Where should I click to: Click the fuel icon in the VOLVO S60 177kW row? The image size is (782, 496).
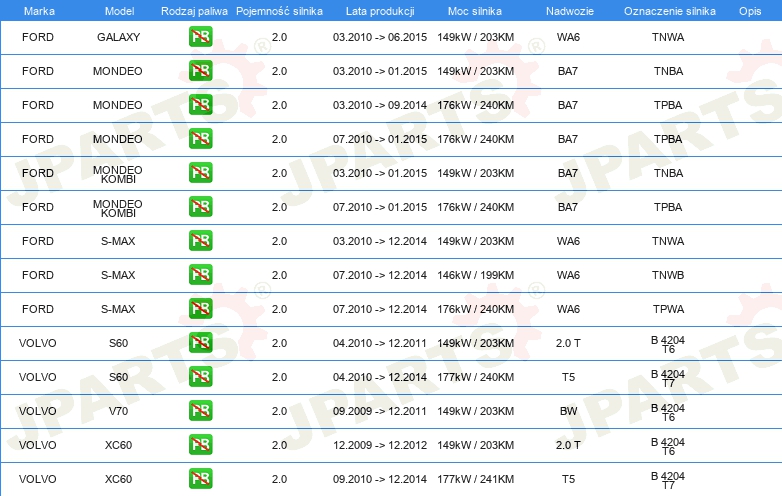click(x=200, y=376)
